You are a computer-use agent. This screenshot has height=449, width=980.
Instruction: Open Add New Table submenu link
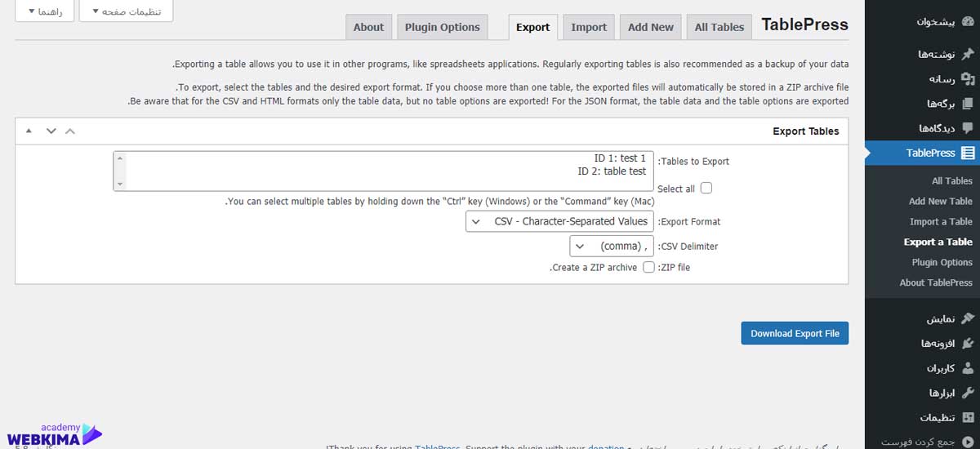941,202
